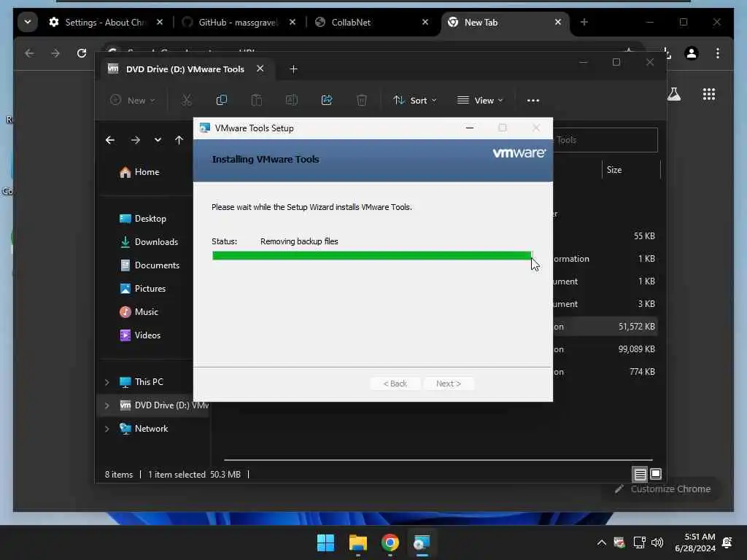Minimize the VMware Tools Setup window
Screen dimensions: 747x560
(470, 128)
